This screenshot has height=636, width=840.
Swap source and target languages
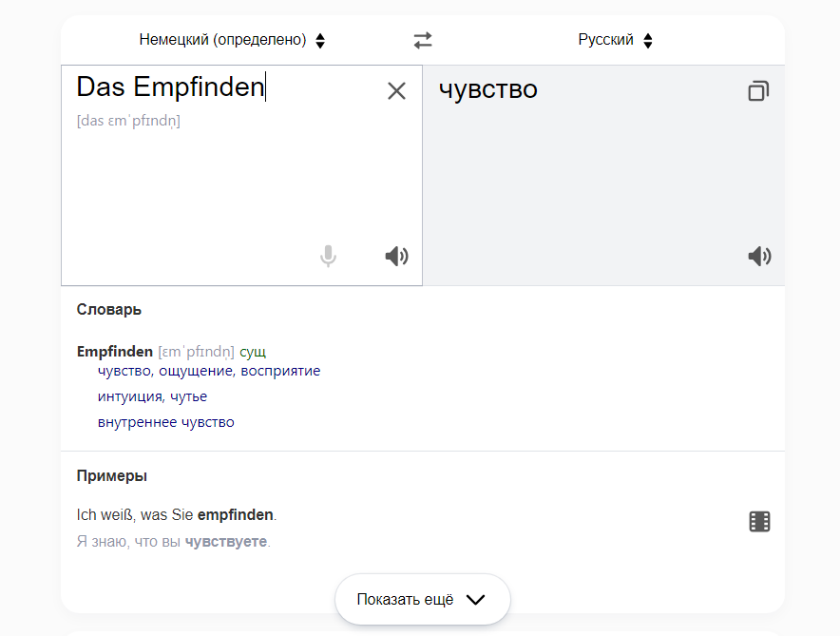[423, 40]
